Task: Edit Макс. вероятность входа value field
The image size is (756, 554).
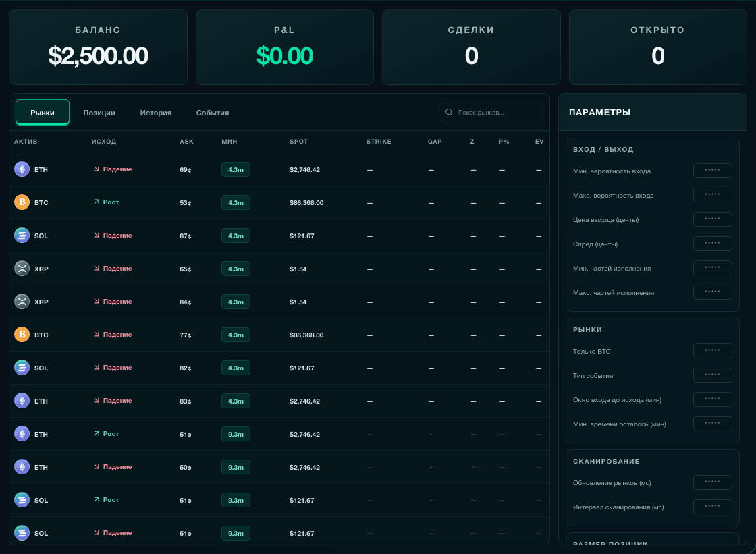Action: pos(713,195)
